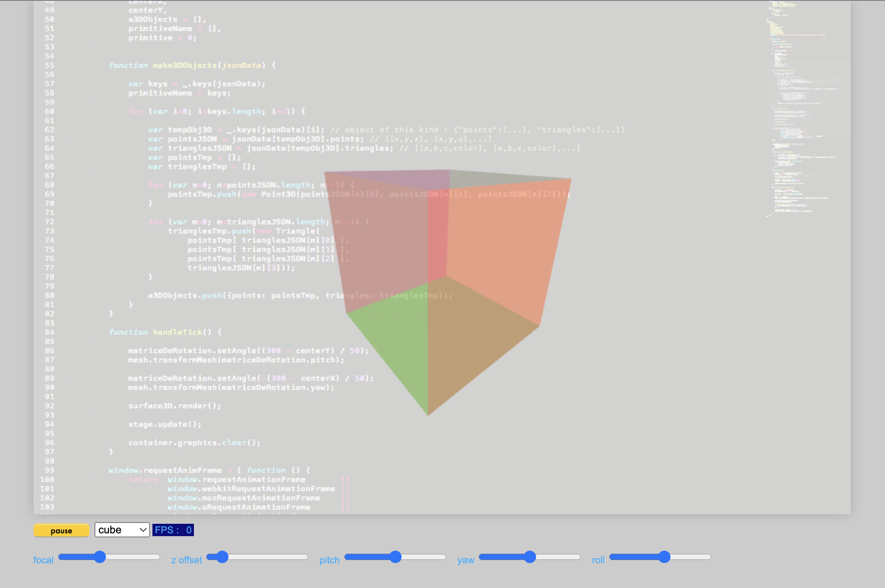Open the shape selection dropdown
This screenshot has height=588, width=885.
[122, 530]
